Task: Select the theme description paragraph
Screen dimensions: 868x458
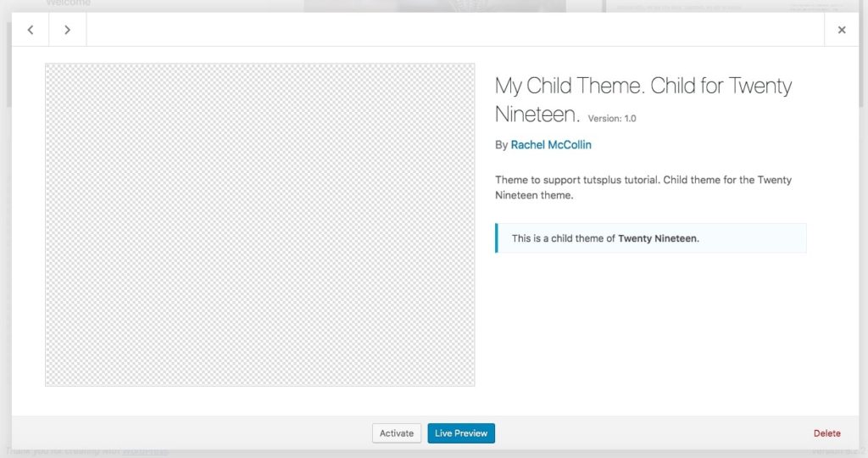Action: (x=643, y=187)
